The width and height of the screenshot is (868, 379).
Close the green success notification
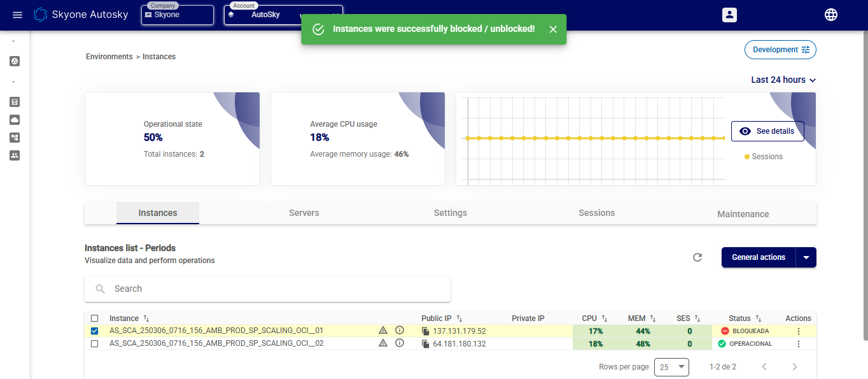coord(552,29)
